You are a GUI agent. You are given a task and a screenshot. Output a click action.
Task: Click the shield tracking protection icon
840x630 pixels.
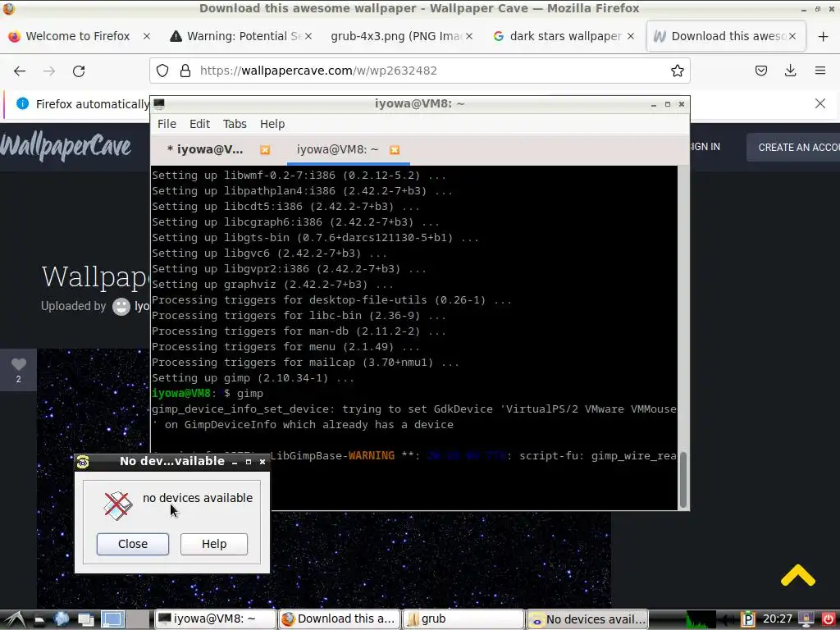pyautogui.click(x=162, y=71)
